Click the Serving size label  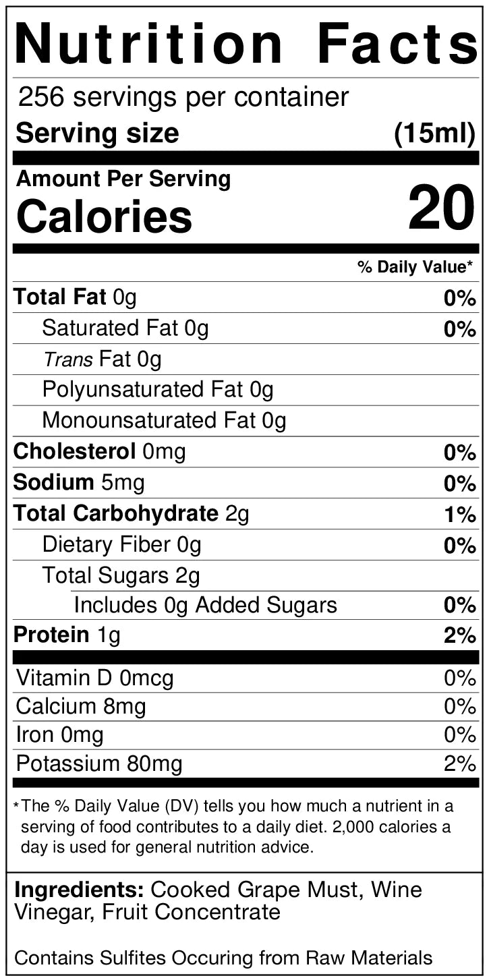(x=97, y=133)
